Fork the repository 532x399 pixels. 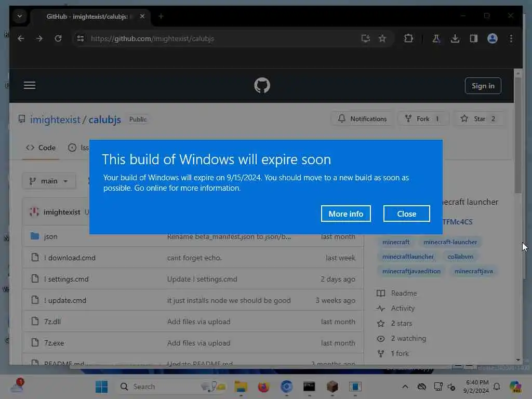(x=423, y=119)
